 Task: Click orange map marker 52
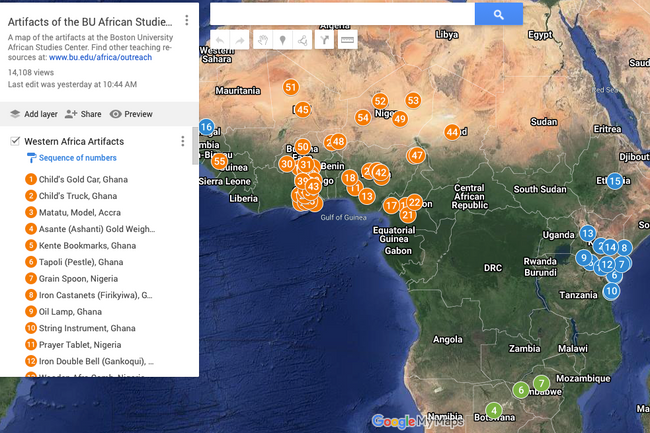[380, 101]
